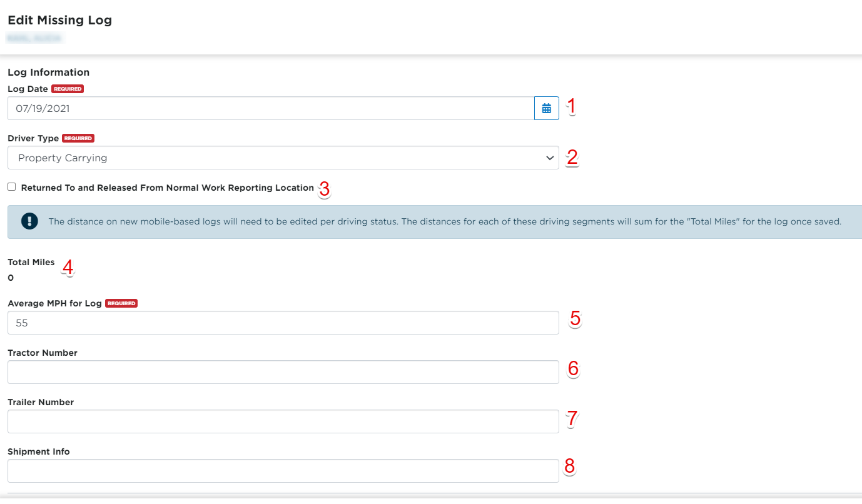This screenshot has height=504, width=862.
Task: Click the Average MPH for Log field
Action: tap(283, 323)
